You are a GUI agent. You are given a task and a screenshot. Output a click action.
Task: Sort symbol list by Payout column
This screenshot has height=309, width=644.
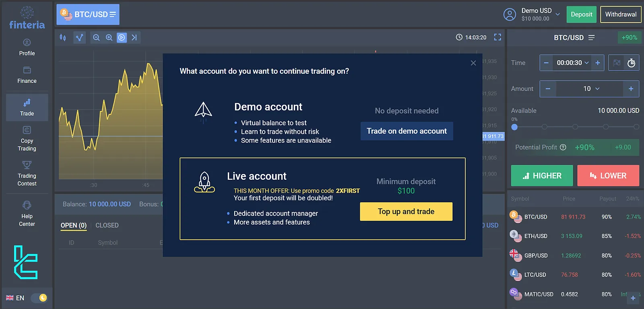click(x=608, y=199)
